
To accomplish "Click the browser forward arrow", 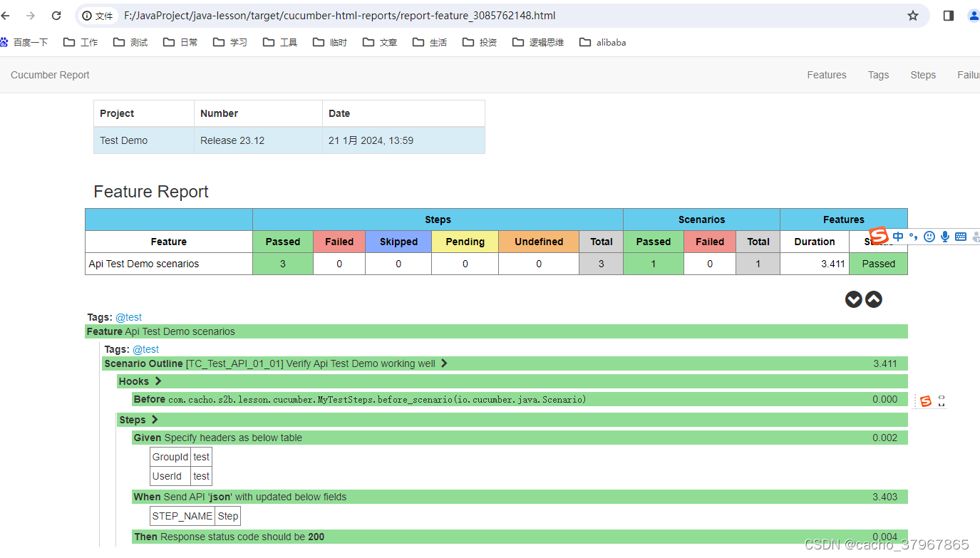I will point(31,16).
